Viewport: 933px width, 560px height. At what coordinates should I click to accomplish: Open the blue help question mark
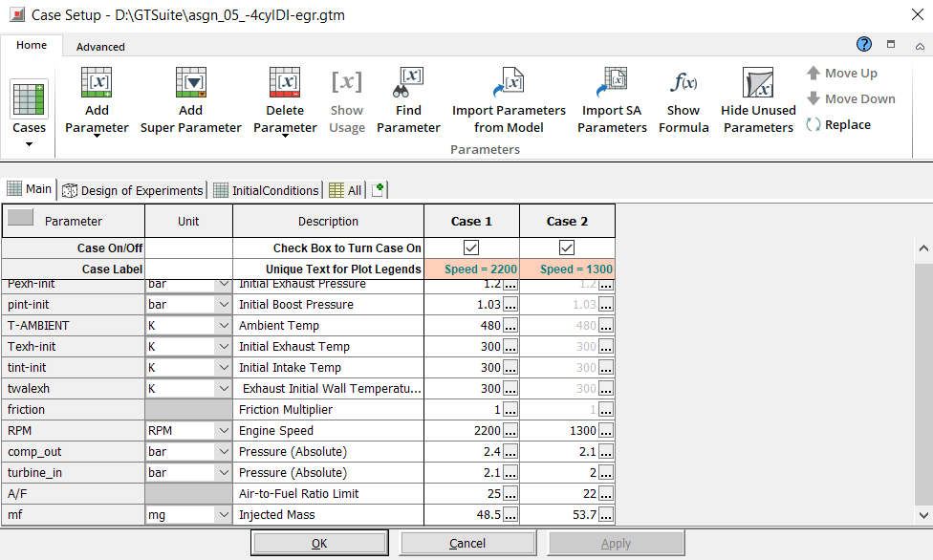[x=864, y=44]
